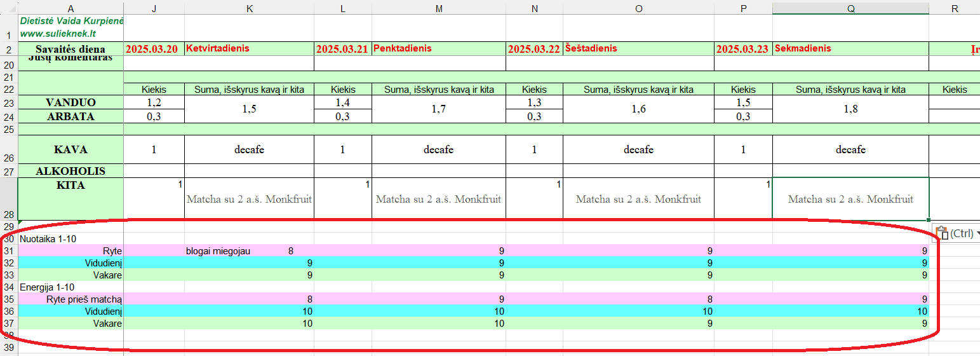Screen dimensions: 980x356
Task: Select column K header
Action: [249, 7]
